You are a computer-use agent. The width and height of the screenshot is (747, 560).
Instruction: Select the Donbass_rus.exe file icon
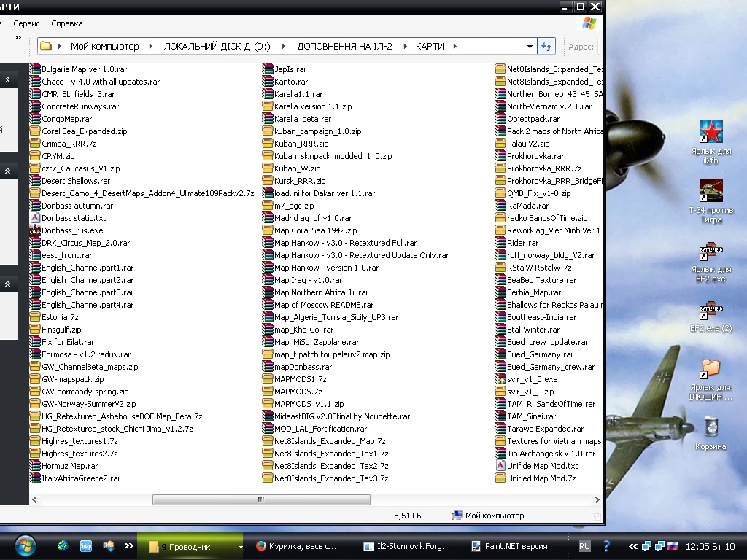pos(35,230)
